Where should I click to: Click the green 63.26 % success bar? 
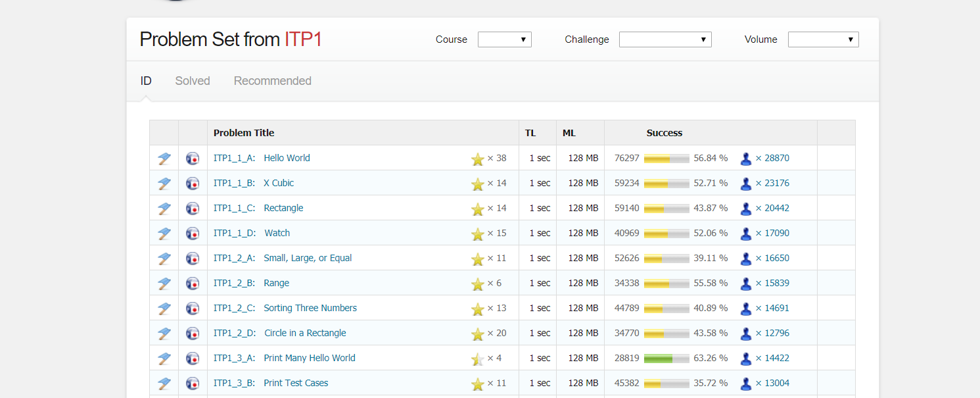pyautogui.click(x=666, y=359)
